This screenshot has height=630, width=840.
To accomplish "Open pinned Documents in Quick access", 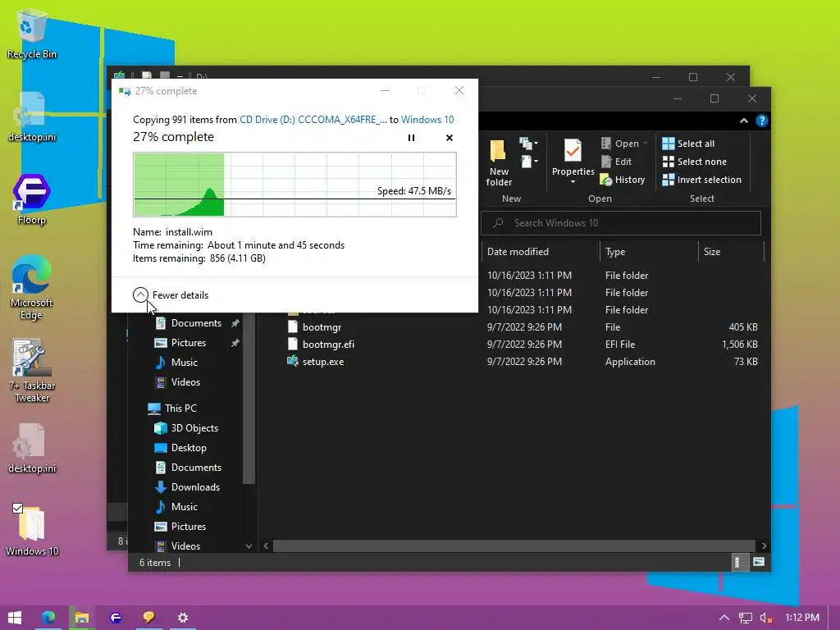I will 196,323.
